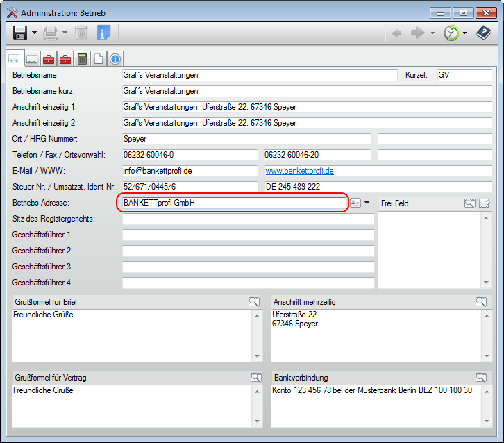This screenshot has width=504, height=443.
Task: Expand the Save button dropdown arrow
Action: click(x=34, y=33)
